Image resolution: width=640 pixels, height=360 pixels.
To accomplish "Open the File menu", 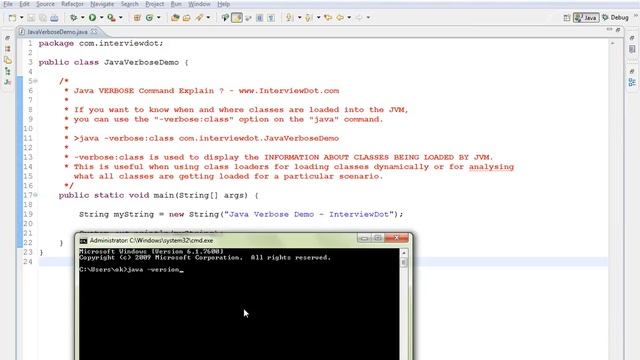I will coord(8,4).
